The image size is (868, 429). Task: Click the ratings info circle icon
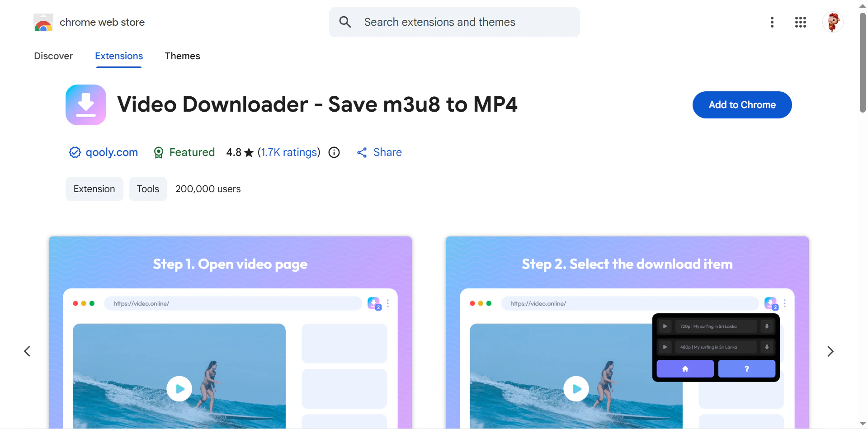click(334, 152)
